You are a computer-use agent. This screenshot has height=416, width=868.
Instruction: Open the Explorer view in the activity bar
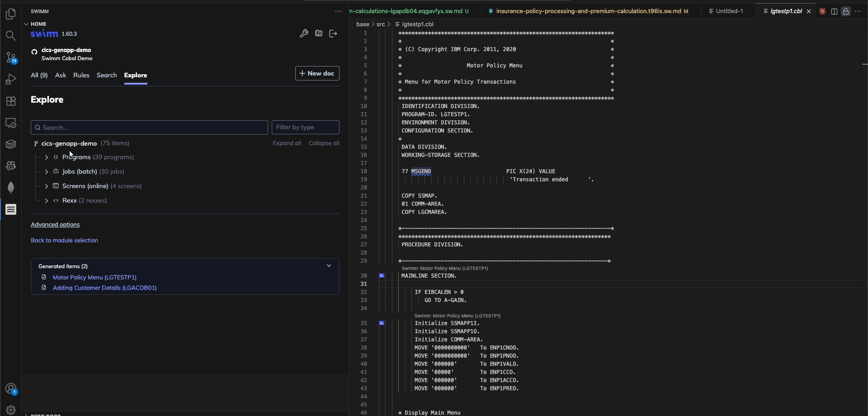[10, 14]
